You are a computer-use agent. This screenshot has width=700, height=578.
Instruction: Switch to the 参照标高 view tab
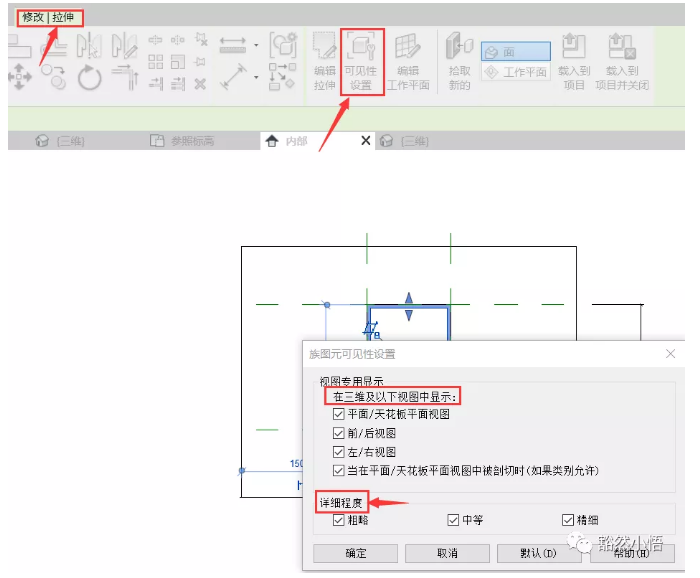182,141
